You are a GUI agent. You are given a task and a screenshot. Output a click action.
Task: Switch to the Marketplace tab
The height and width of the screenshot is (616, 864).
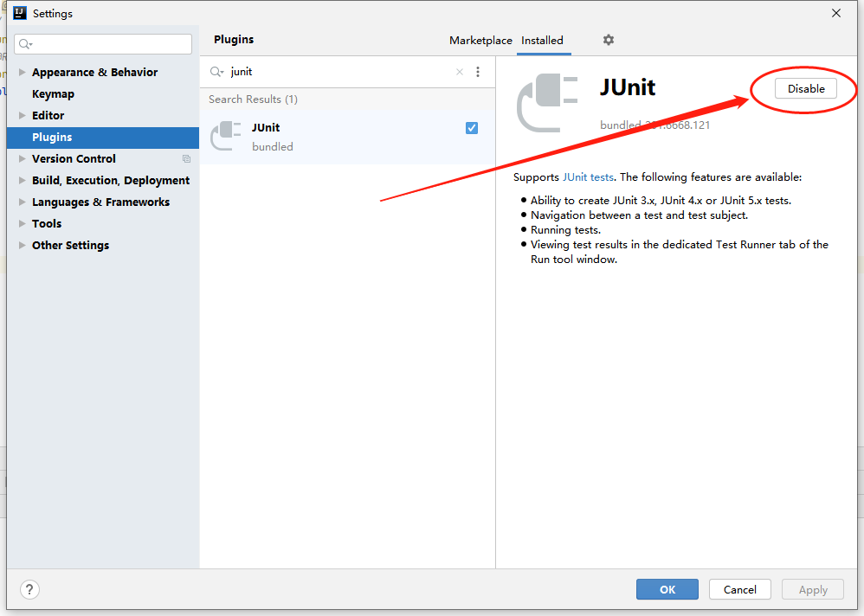480,40
